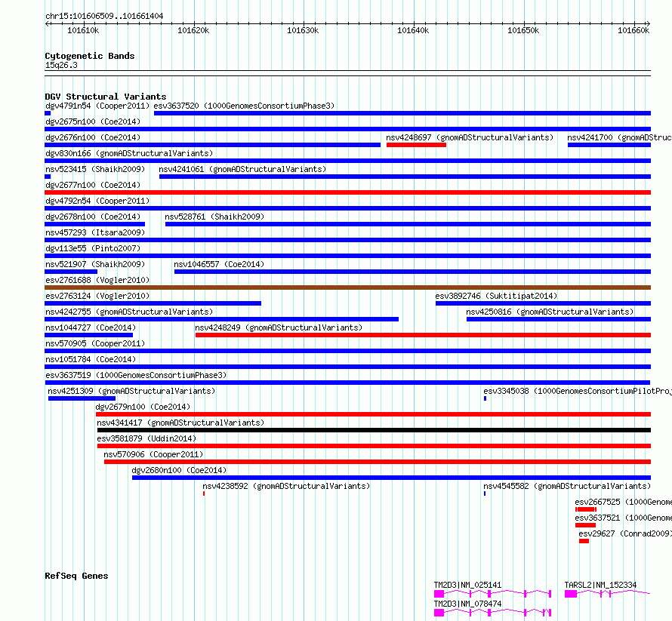Image resolution: width=672 pixels, height=621 pixels.
Task: Select nsv4241700 variant label
Action: tap(619, 137)
